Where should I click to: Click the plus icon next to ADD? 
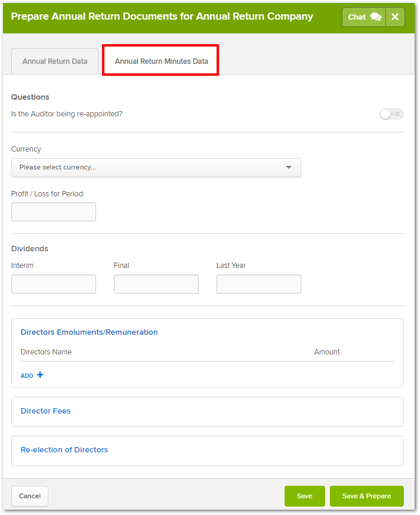pos(40,375)
